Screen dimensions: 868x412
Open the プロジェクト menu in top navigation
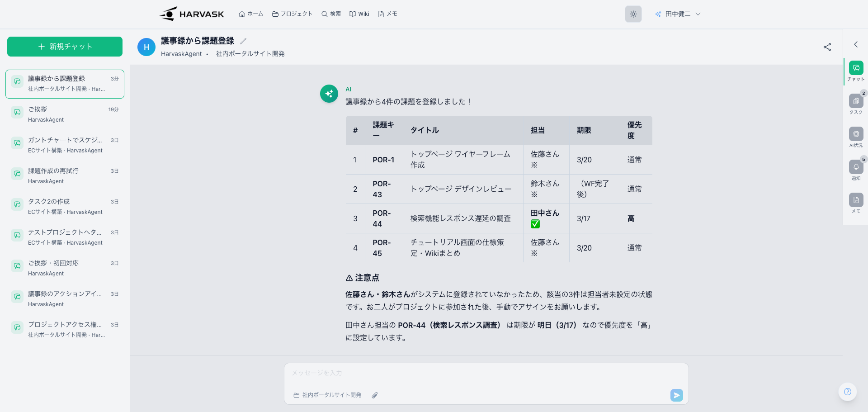point(292,14)
